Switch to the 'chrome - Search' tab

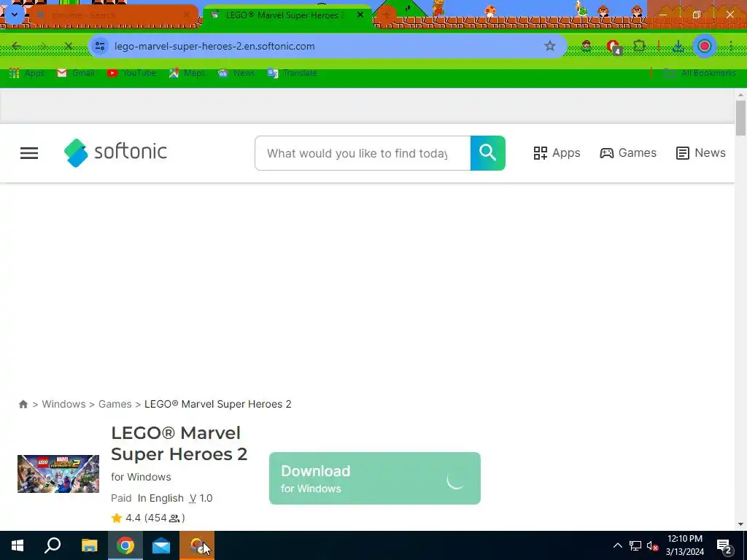click(112, 15)
